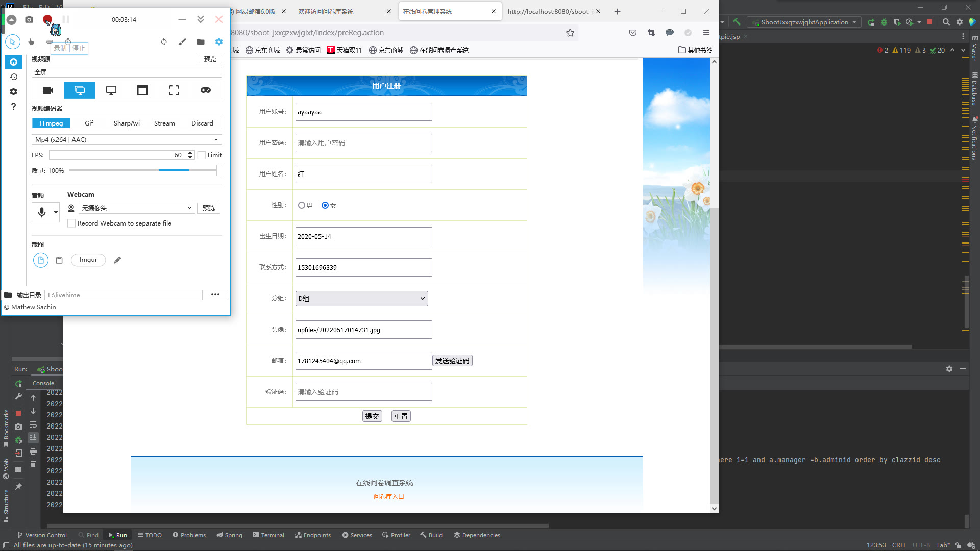Expand the 分组 D组 dropdown

(x=361, y=298)
